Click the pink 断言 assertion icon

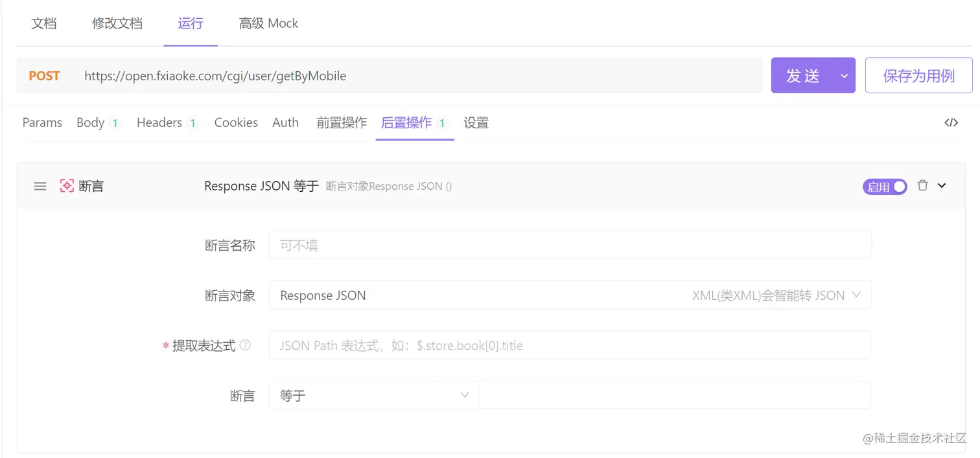66,185
